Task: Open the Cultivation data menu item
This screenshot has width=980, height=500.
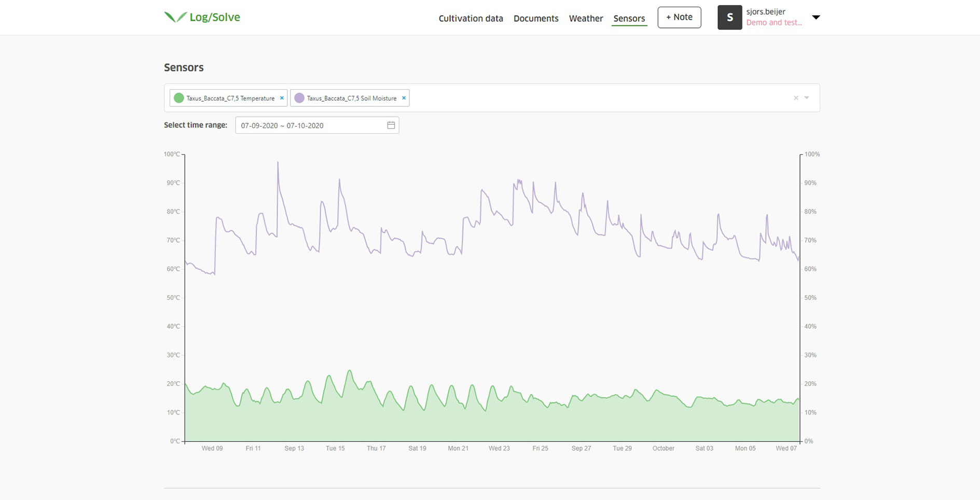Action: [x=470, y=18]
